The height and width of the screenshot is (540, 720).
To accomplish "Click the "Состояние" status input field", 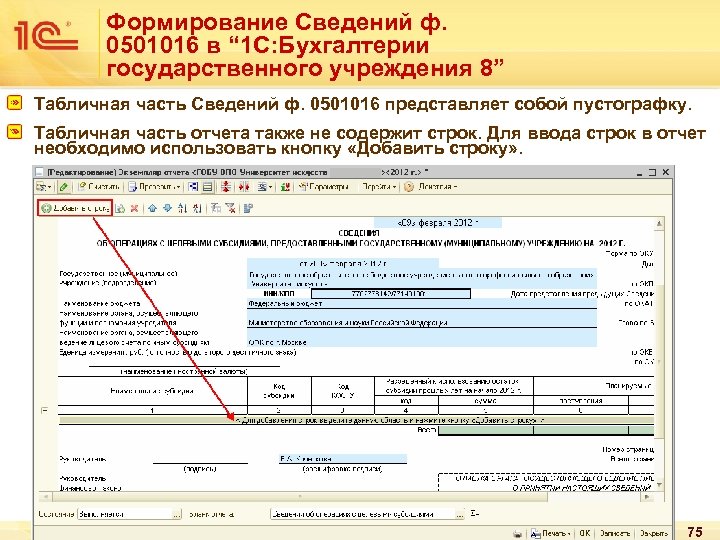I will coord(125,514).
